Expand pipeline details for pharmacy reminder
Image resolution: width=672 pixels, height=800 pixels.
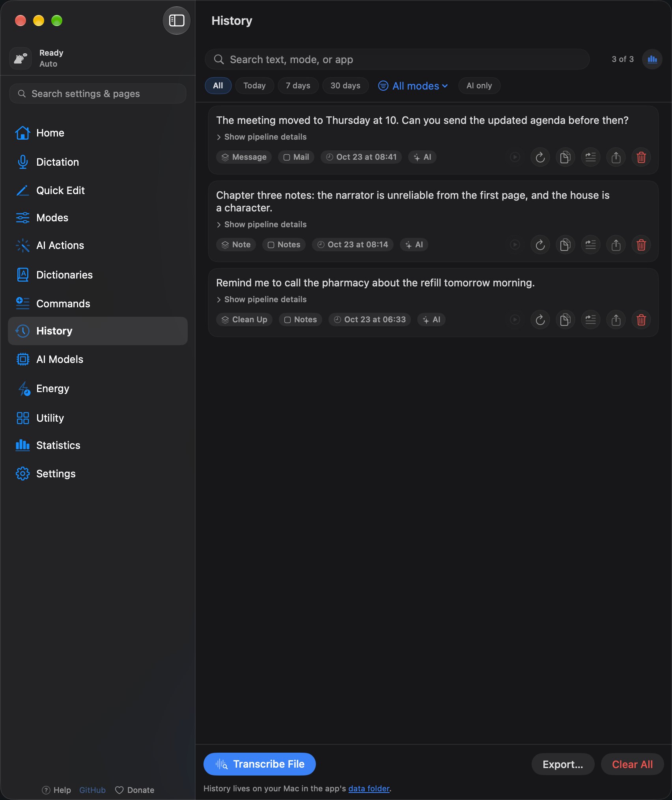pyautogui.click(x=261, y=299)
